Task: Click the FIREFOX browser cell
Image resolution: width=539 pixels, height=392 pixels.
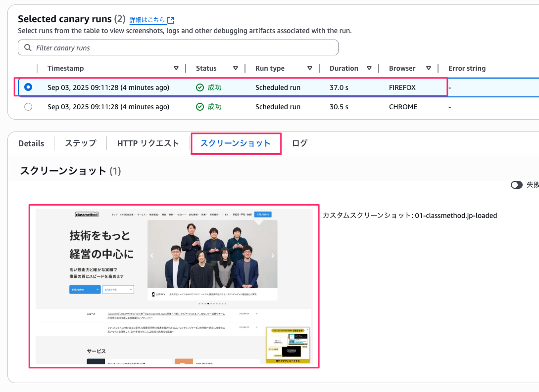Action: pos(402,87)
